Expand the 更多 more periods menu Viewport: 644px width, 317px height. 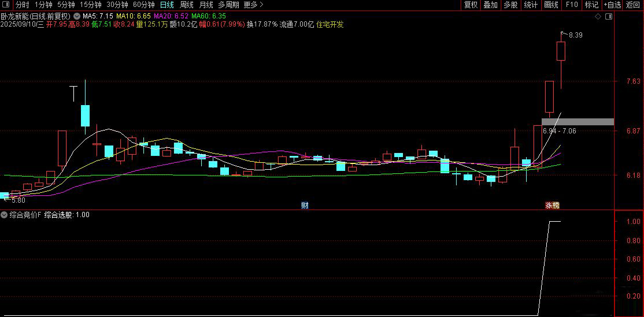pyautogui.click(x=253, y=5)
